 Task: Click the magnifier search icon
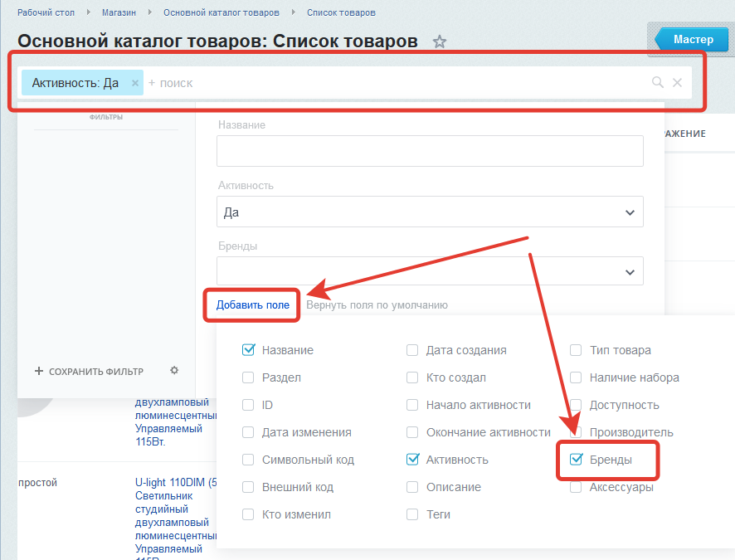pos(658,82)
